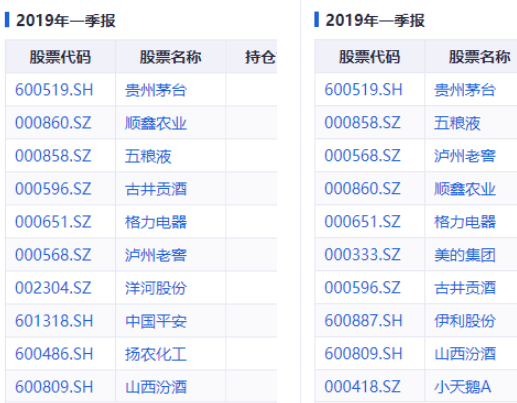This screenshot has height=403, width=517.
Task: Click 顺鑫农业 in the left table
Action: click(156, 123)
